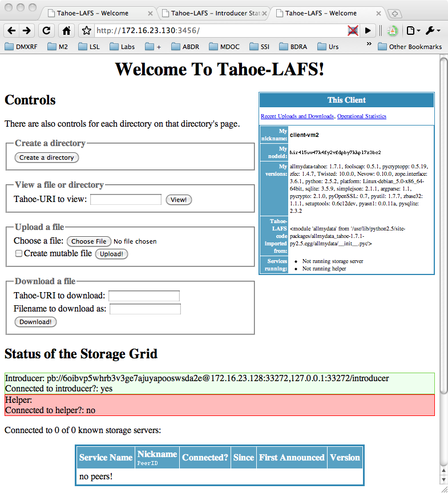Click the Introducer pb:// URL line
The image size is (448, 493).
[197, 378]
